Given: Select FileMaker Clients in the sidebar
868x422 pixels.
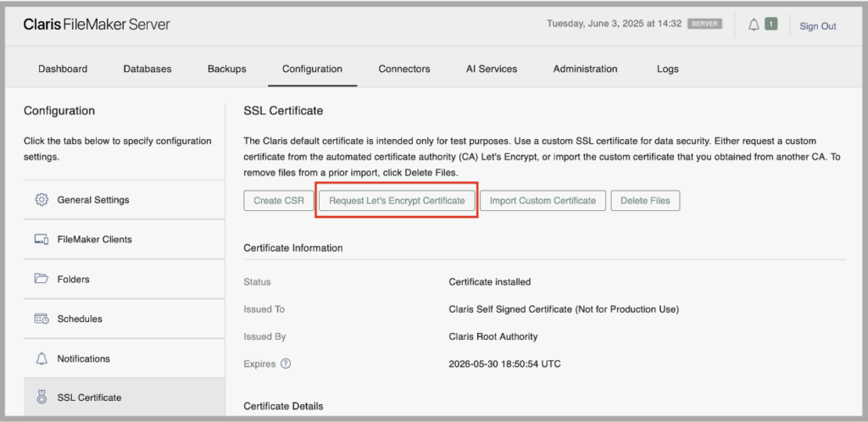Looking at the screenshot, I should coord(124,240).
